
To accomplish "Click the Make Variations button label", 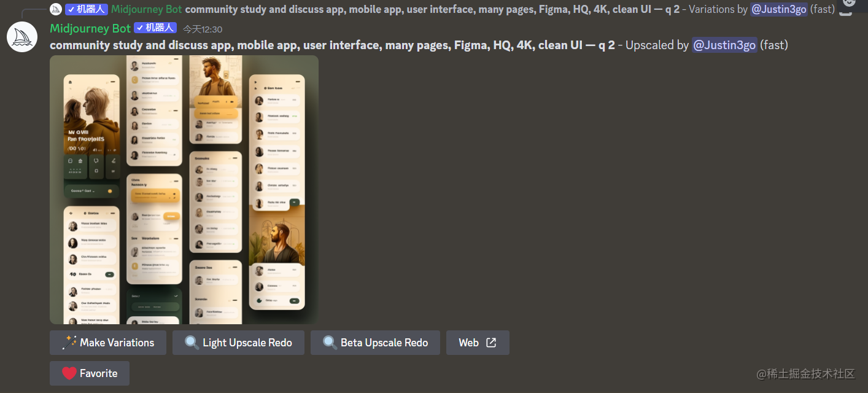I will point(117,343).
